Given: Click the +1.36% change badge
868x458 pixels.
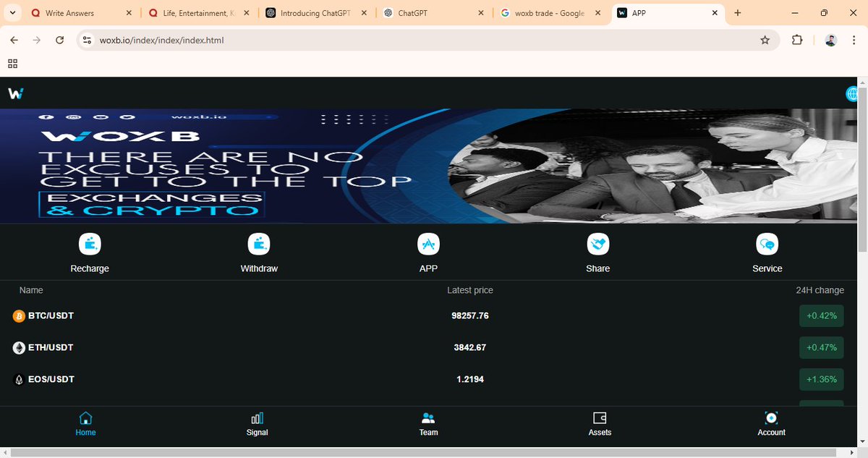Looking at the screenshot, I should pos(821,380).
